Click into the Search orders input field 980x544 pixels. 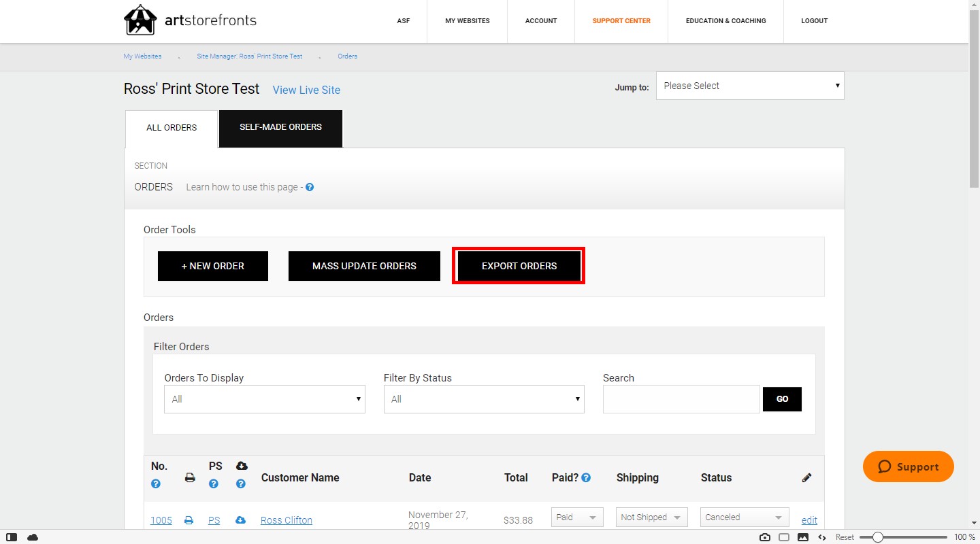point(681,399)
